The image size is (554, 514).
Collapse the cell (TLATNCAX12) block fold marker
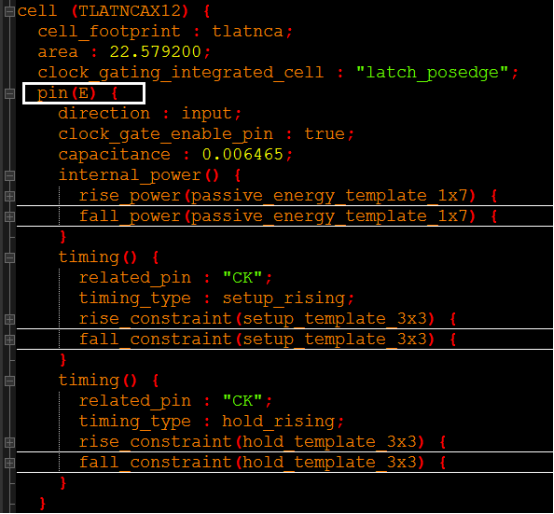[10, 12]
